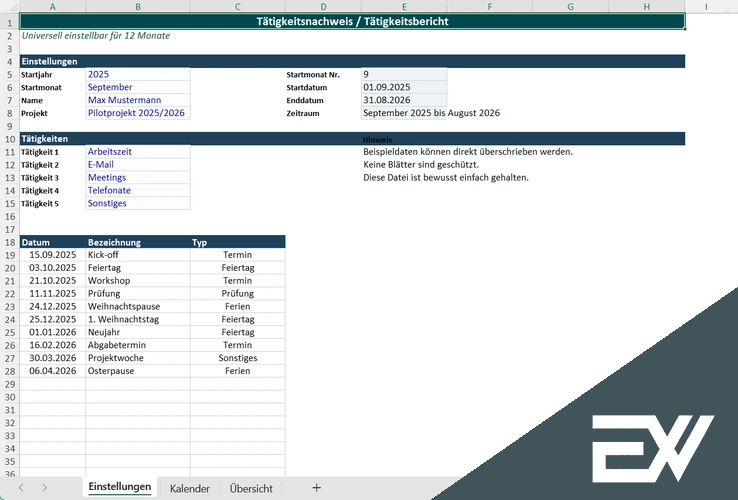Click the previous sheet navigation arrow
This screenshot has height=500, width=738.
pos(19,488)
